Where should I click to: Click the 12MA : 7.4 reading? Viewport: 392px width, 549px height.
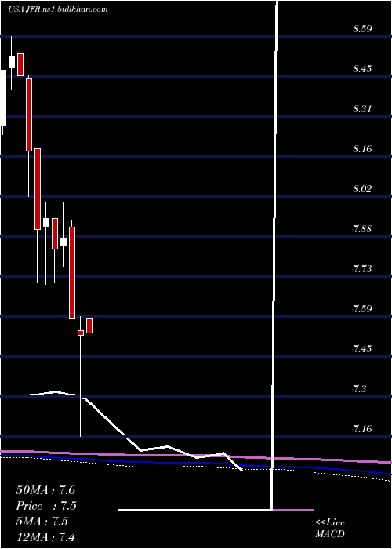45,537
